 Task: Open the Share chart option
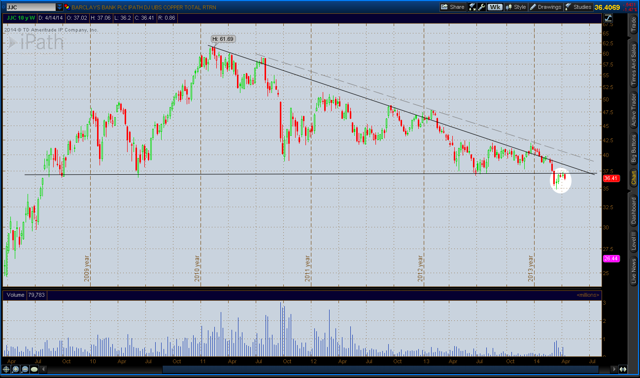453,7
